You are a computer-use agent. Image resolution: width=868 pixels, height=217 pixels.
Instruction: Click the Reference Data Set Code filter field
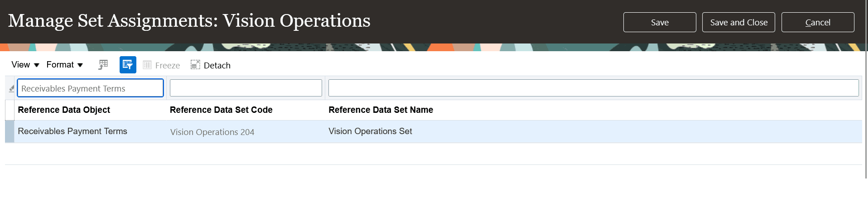coord(246,88)
